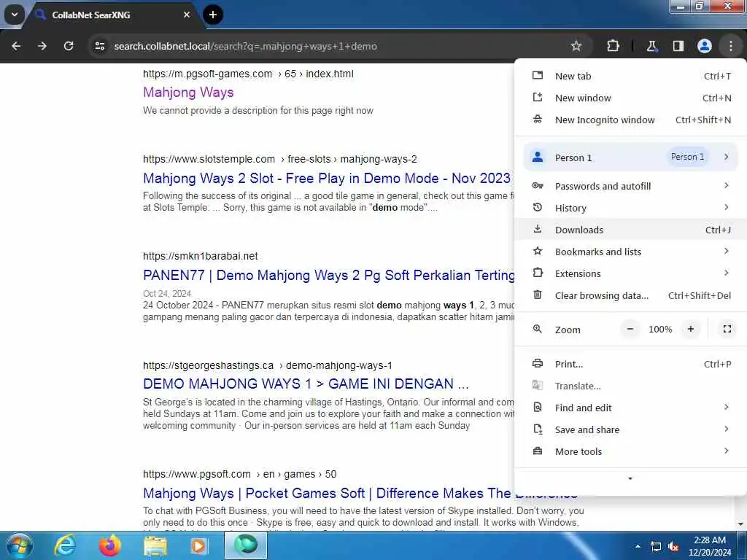Expand Bookmarks and lists submenu
Image resolution: width=747 pixels, height=560 pixels.
(x=630, y=252)
